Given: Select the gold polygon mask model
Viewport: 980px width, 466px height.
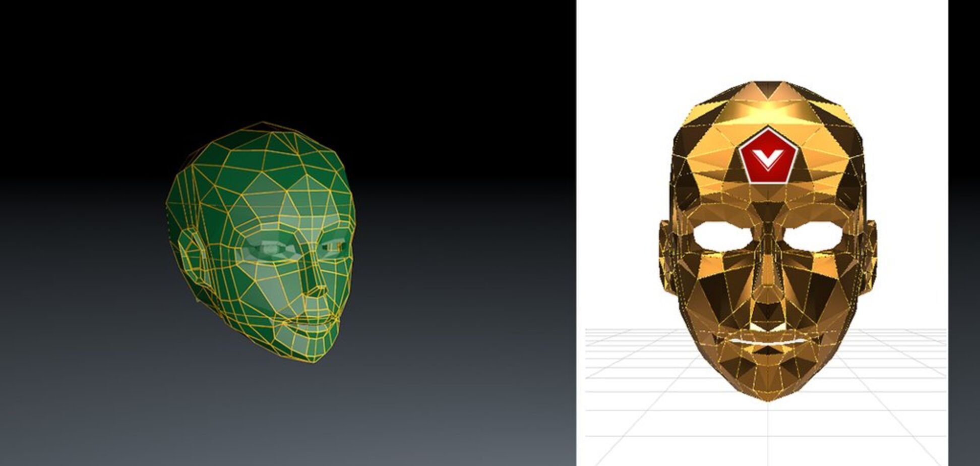Looking at the screenshot, I should (767, 241).
